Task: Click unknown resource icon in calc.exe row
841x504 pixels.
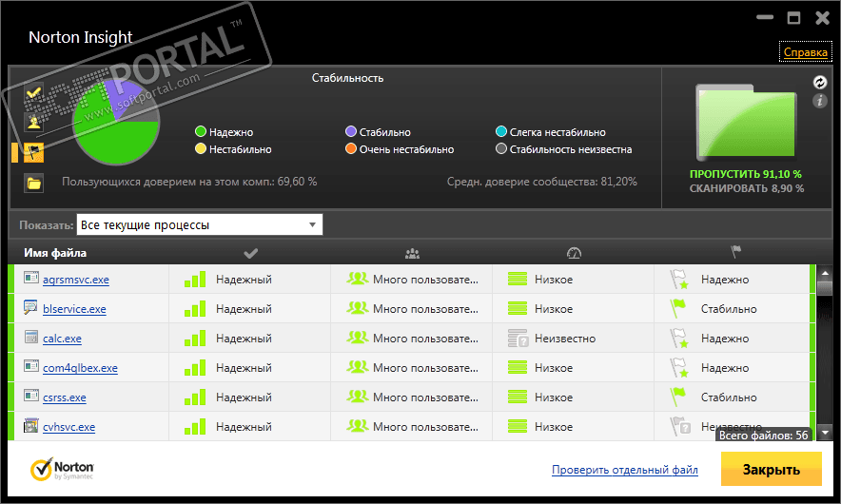Action: pyautogui.click(x=518, y=339)
